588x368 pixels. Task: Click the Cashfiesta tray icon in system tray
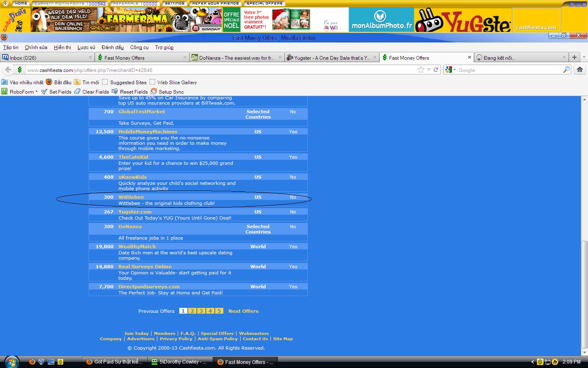(540, 362)
